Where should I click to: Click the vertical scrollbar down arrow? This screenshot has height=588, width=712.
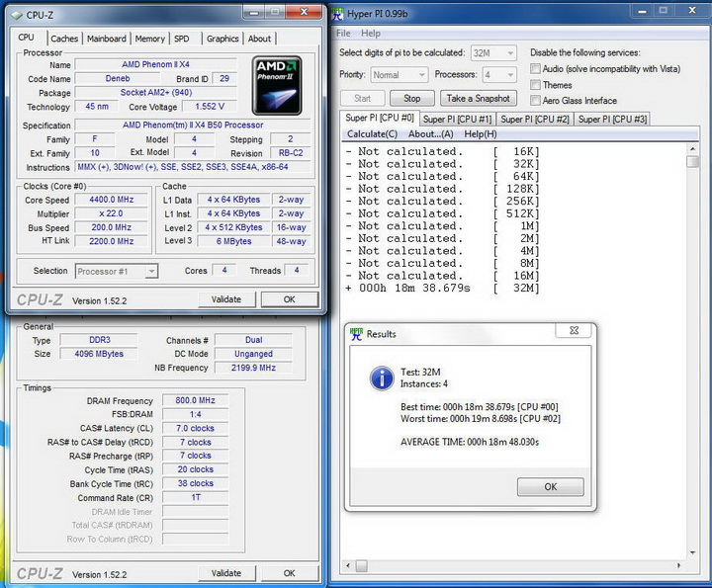692,553
